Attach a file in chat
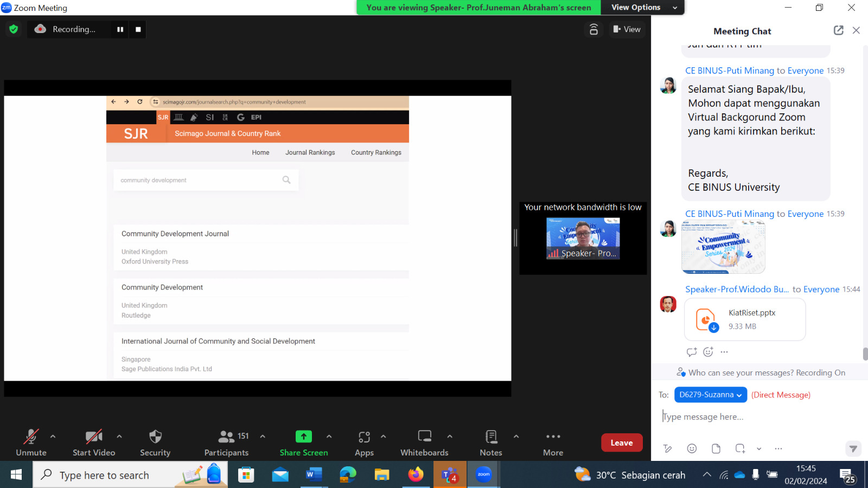This screenshot has width=868, height=488. (716, 448)
